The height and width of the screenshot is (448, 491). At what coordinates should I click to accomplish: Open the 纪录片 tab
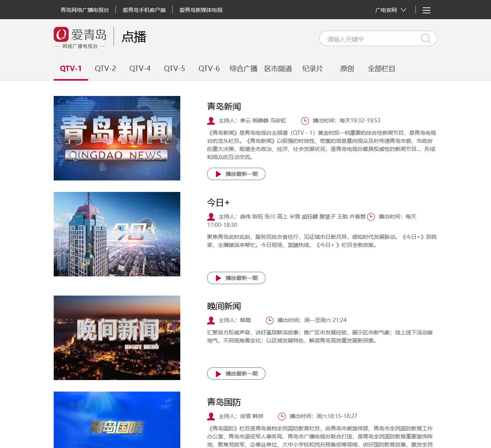tap(313, 69)
